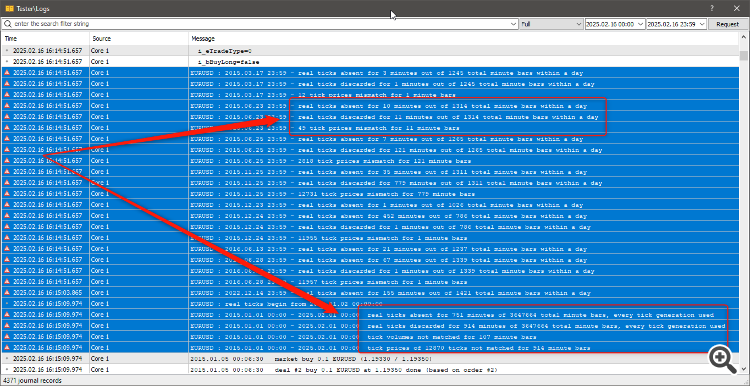Select the 'absent for 1 minutes out of 1026' message
This screenshot has width=750, height=386.
tap(386, 205)
